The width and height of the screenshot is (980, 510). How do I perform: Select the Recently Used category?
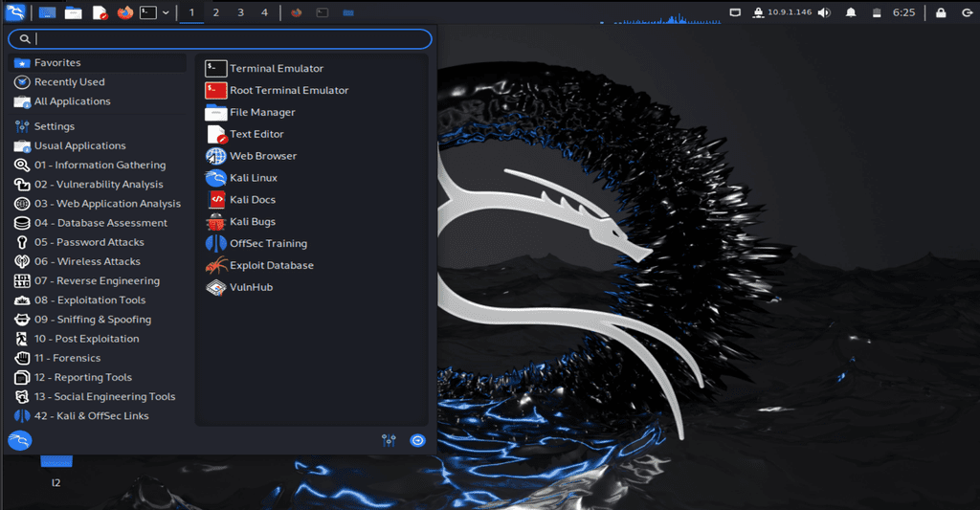tap(99, 82)
